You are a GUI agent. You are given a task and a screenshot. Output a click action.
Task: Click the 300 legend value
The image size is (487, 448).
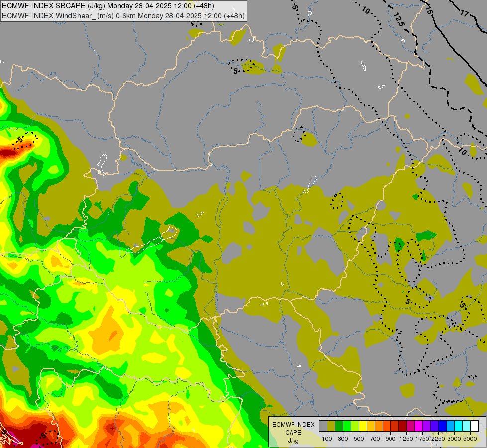coord(343,439)
